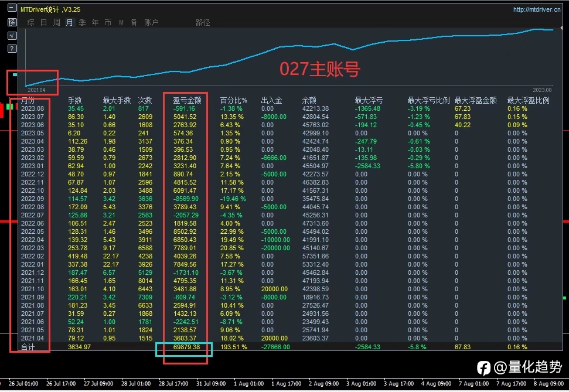Click the 最大手数 column header

(x=117, y=100)
